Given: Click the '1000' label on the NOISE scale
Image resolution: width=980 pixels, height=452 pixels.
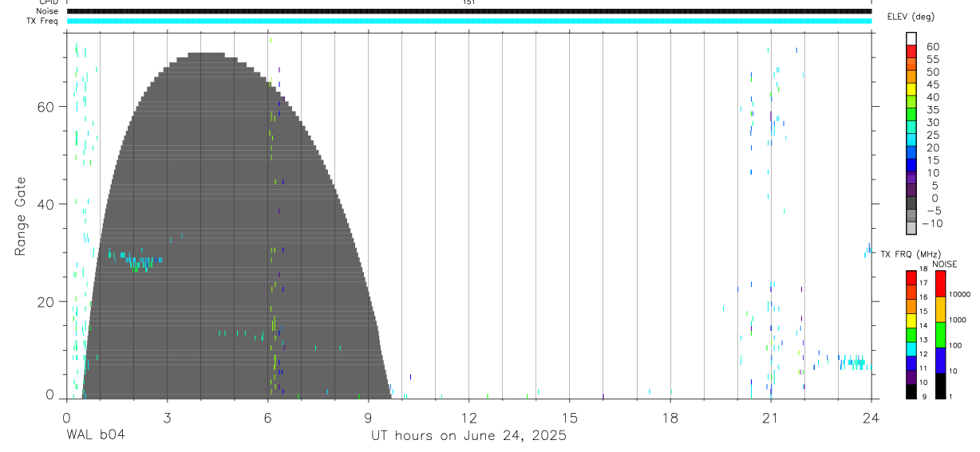Looking at the screenshot, I should click(x=958, y=320).
